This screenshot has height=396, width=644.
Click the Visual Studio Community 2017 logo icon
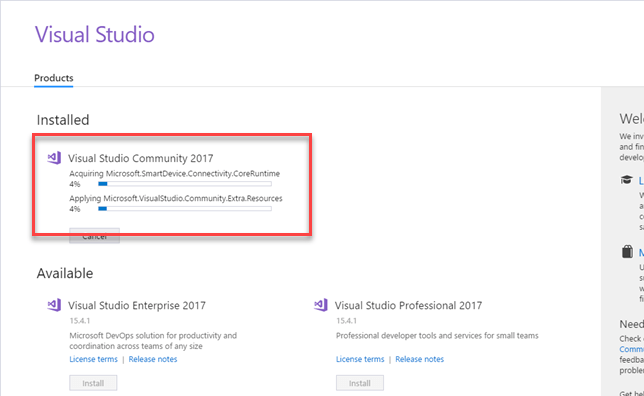pyautogui.click(x=54, y=158)
